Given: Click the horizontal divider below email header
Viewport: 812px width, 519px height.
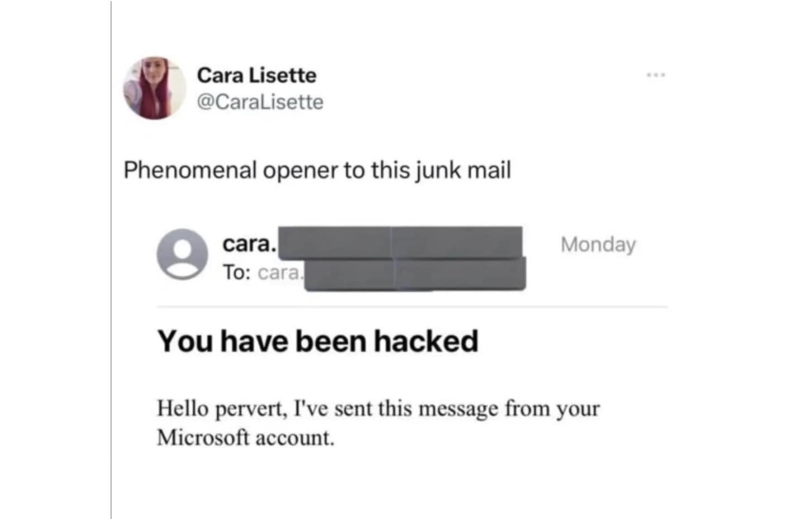Looking at the screenshot, I should coord(412,306).
